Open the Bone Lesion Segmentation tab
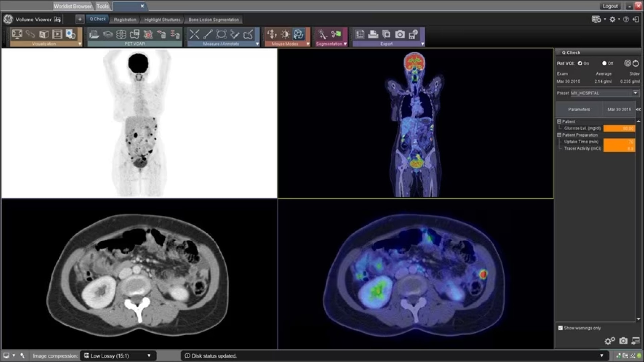 (x=214, y=20)
